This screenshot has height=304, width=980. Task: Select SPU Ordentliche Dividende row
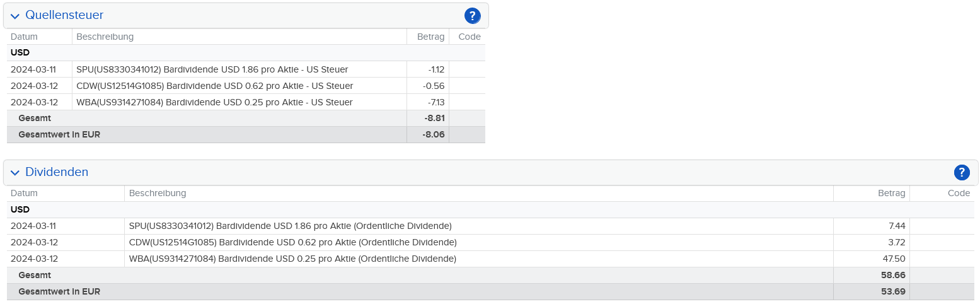[x=290, y=226]
